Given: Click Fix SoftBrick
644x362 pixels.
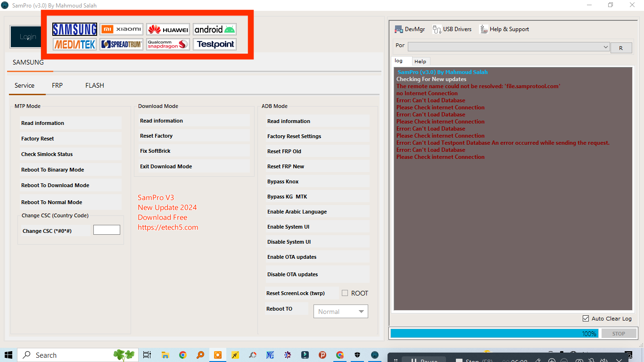Looking at the screenshot, I should 193,151.
